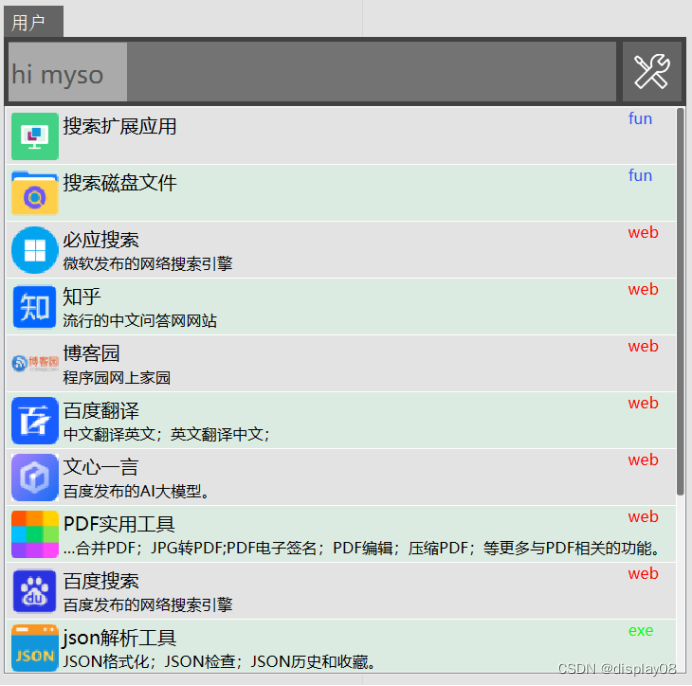
Task: Select the 用户 tab
Action: click(x=34, y=22)
